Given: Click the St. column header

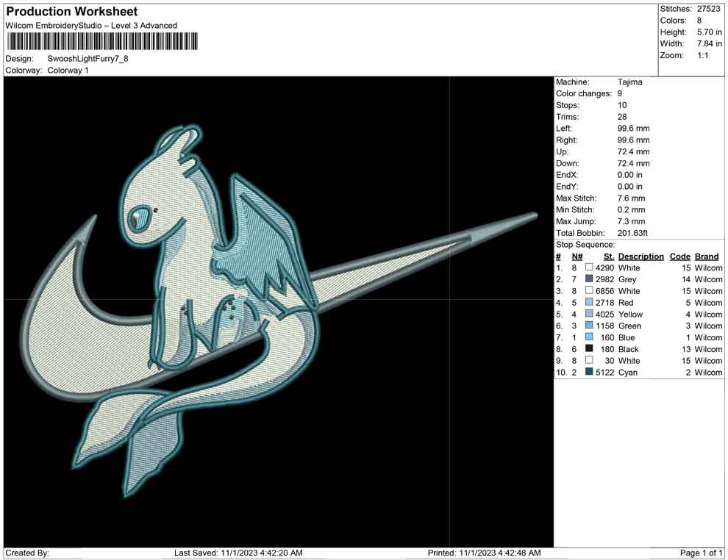Looking at the screenshot, I should pyautogui.click(x=608, y=256).
